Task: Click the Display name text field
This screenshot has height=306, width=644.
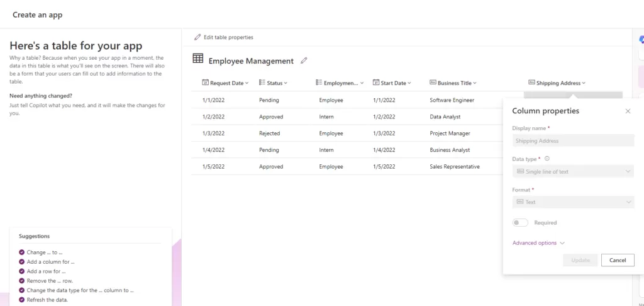Action: click(x=573, y=141)
